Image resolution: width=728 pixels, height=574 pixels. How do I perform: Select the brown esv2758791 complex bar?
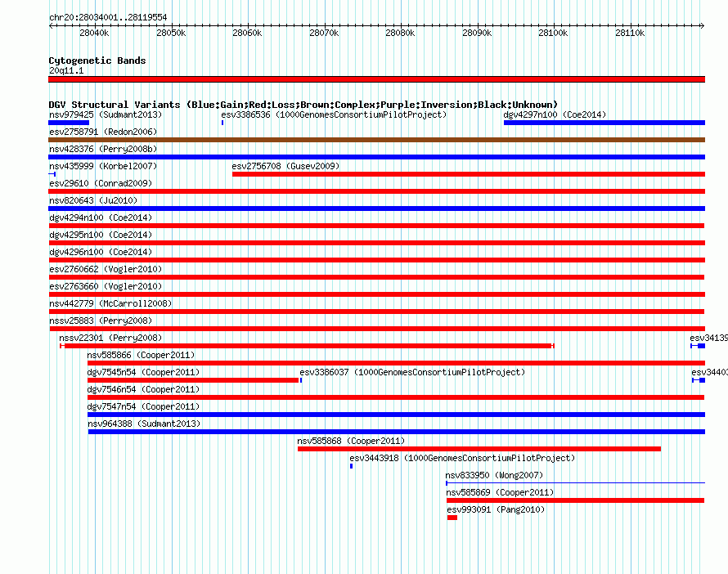coord(376,140)
